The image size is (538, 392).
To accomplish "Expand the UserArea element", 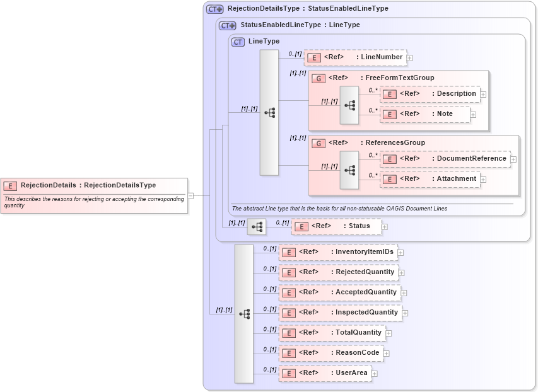I will (x=375, y=372).
